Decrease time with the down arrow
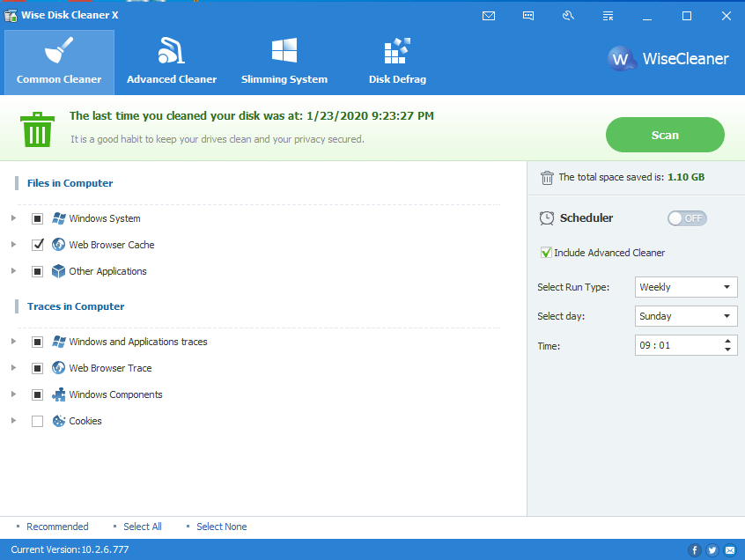 [x=727, y=350]
